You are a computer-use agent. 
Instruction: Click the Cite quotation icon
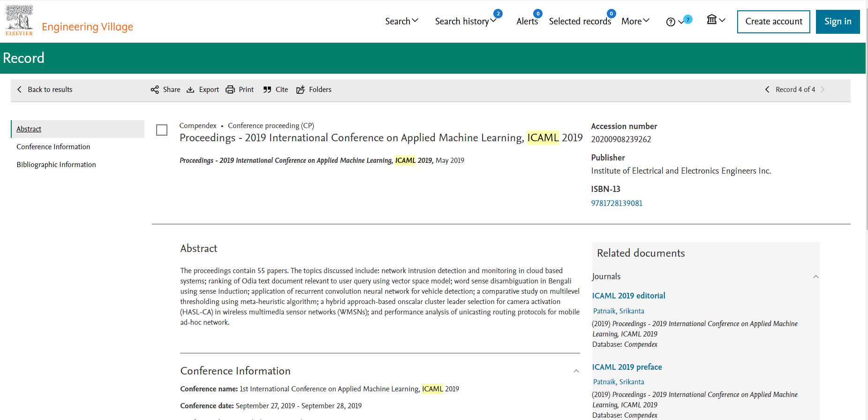click(267, 90)
